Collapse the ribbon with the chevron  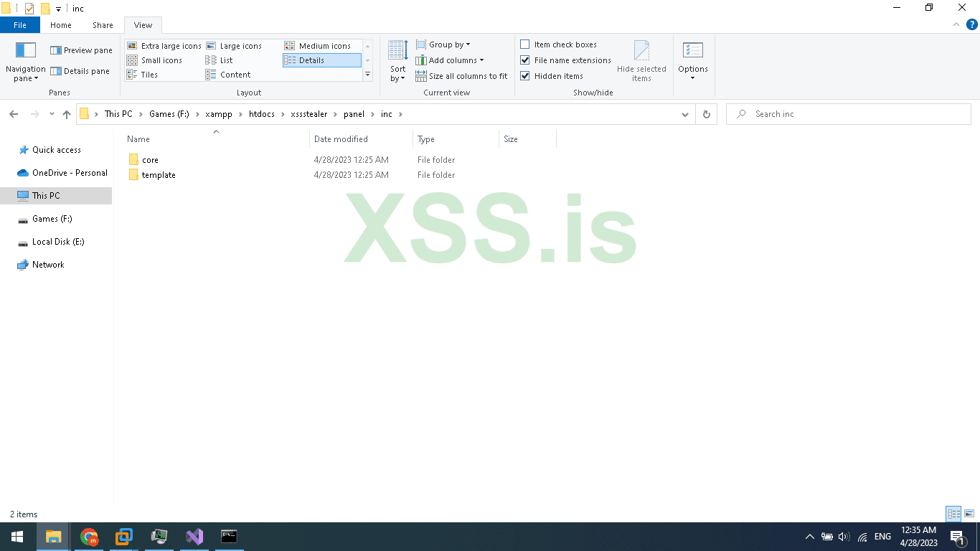click(956, 24)
